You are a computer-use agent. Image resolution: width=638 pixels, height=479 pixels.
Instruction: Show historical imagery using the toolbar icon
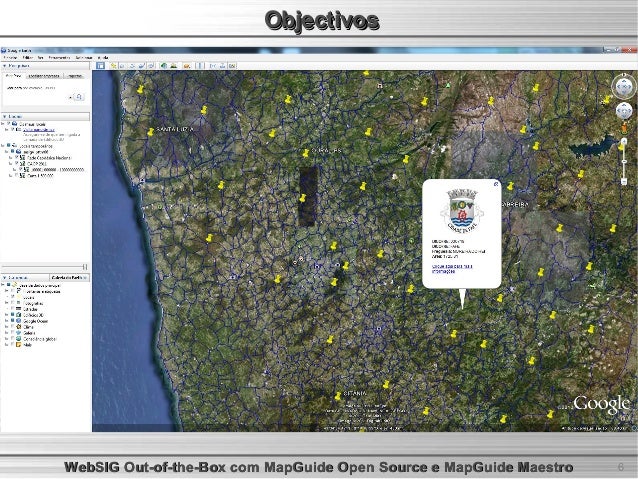(x=164, y=66)
